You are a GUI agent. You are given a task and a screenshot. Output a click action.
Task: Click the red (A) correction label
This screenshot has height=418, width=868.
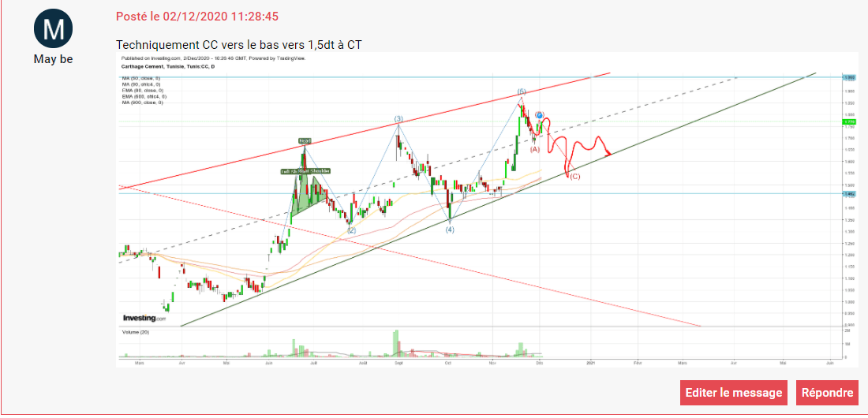(534, 150)
